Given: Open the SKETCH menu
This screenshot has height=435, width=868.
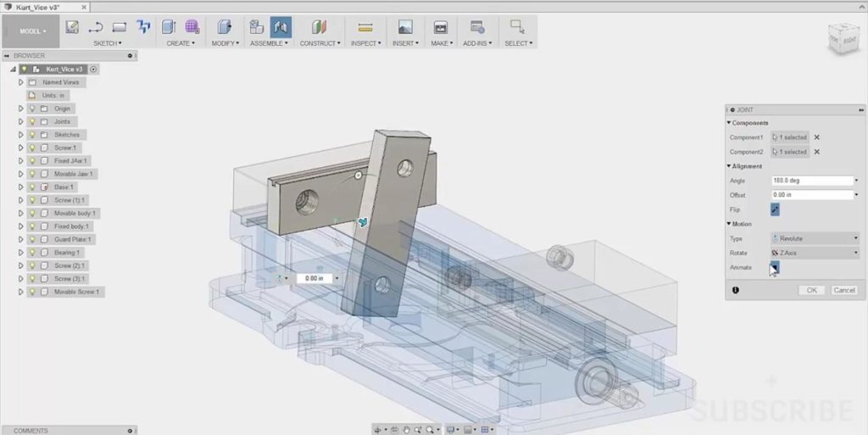Looking at the screenshot, I should pyautogui.click(x=107, y=43).
